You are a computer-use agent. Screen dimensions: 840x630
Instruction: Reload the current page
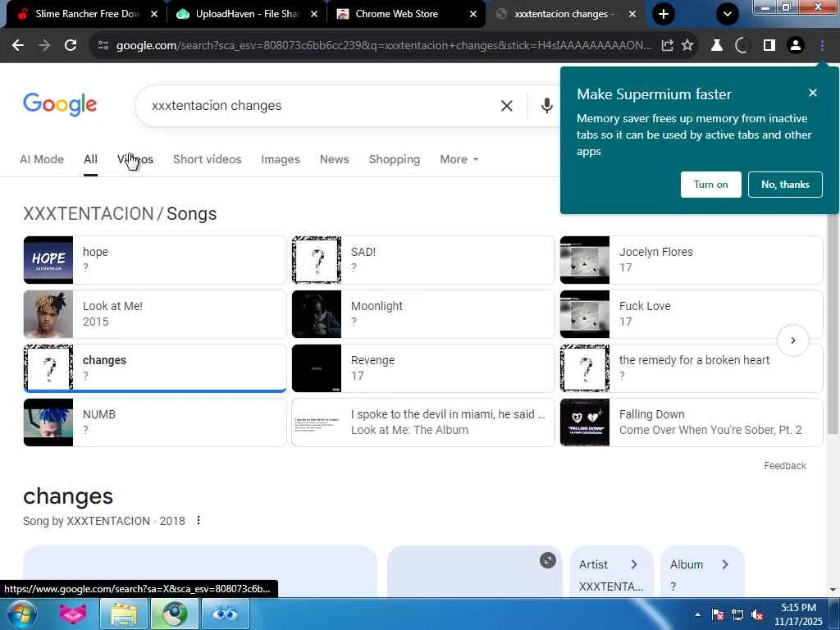[71, 46]
